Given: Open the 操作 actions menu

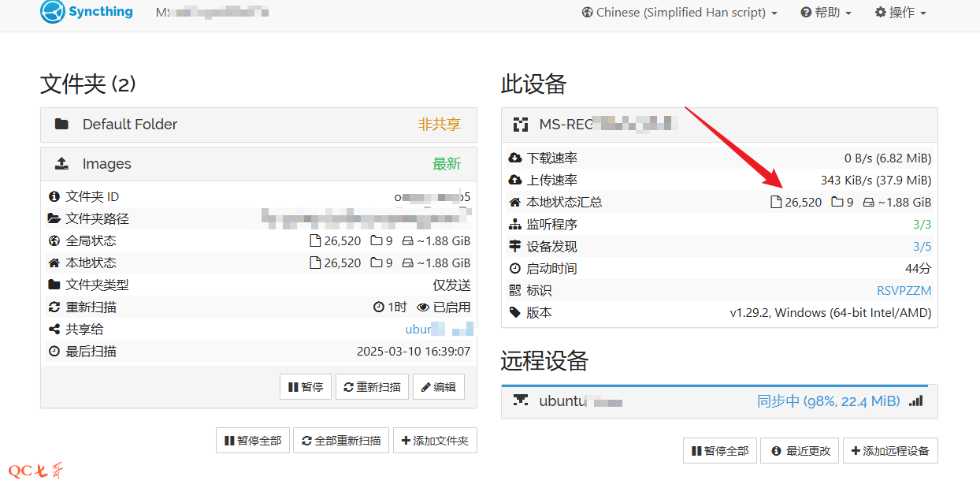Looking at the screenshot, I should click(x=900, y=13).
